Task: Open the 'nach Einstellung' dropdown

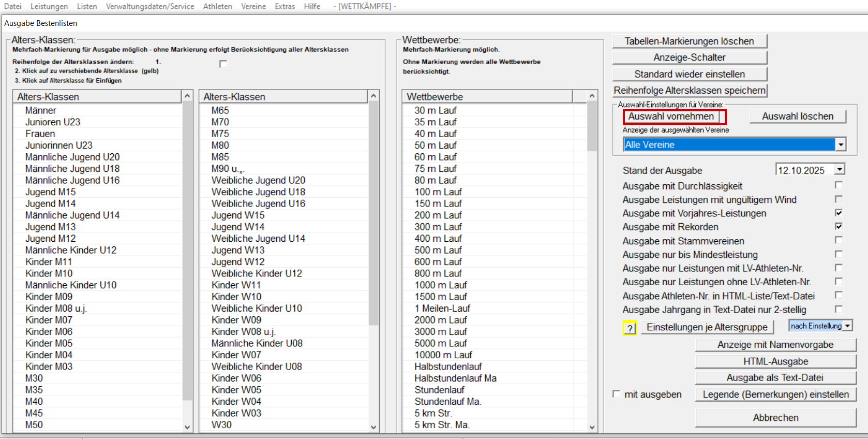Action: [x=847, y=326]
